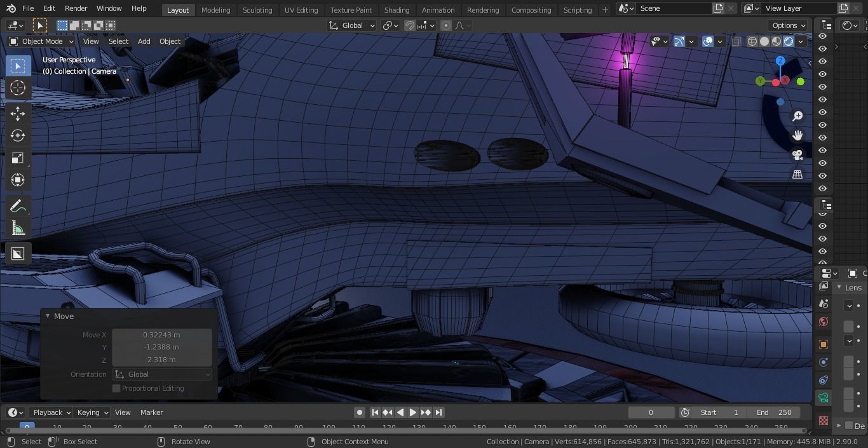Select the Annotate tool
Viewport: 868px width, 448px height.
[18, 207]
